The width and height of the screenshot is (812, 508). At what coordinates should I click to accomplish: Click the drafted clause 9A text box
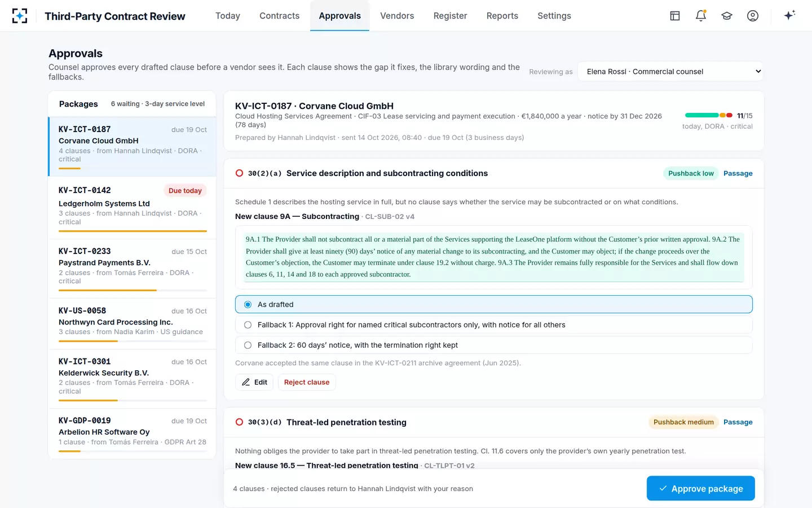click(494, 257)
